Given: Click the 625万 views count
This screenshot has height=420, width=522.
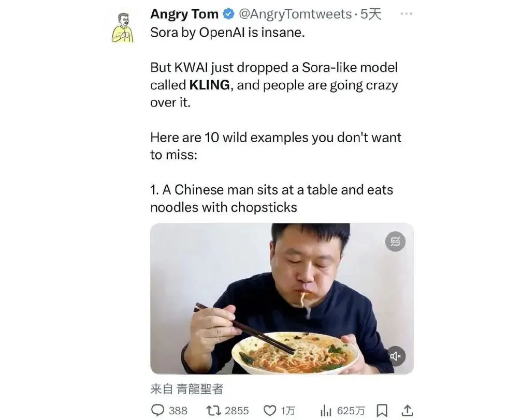Looking at the screenshot, I should pyautogui.click(x=351, y=411).
